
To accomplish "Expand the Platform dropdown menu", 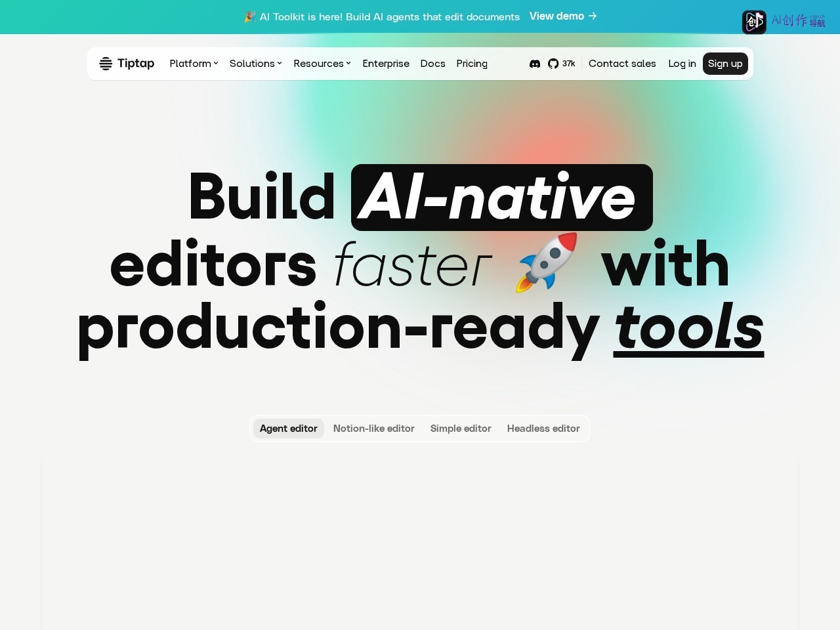I will point(194,64).
